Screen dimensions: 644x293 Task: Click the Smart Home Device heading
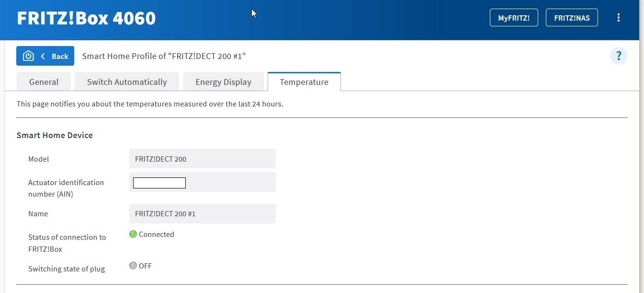pos(55,135)
